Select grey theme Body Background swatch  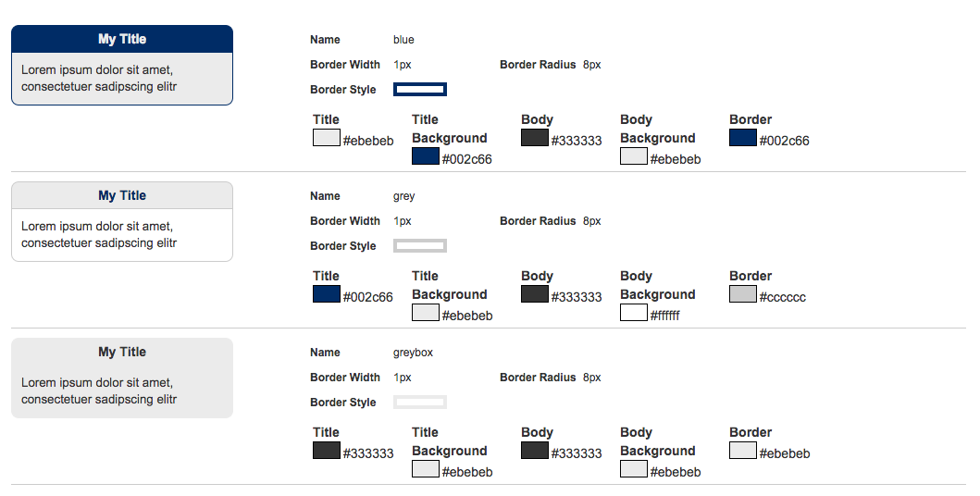(x=634, y=313)
